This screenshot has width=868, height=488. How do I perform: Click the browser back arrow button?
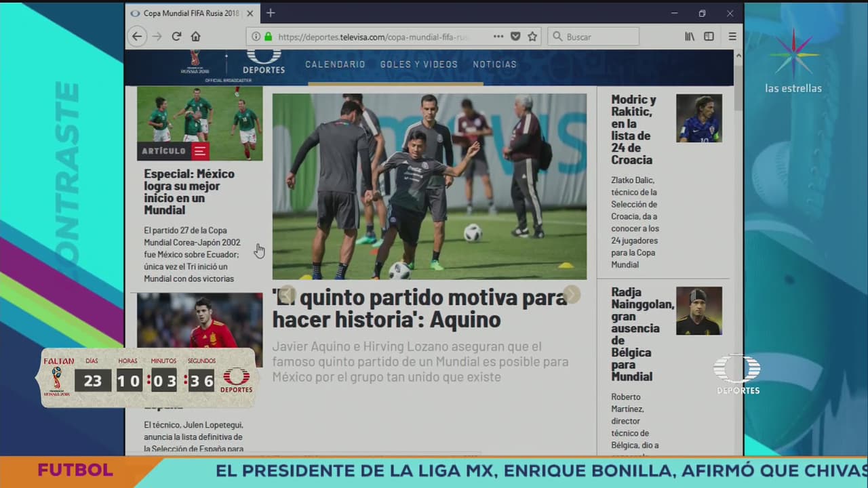pos(137,37)
